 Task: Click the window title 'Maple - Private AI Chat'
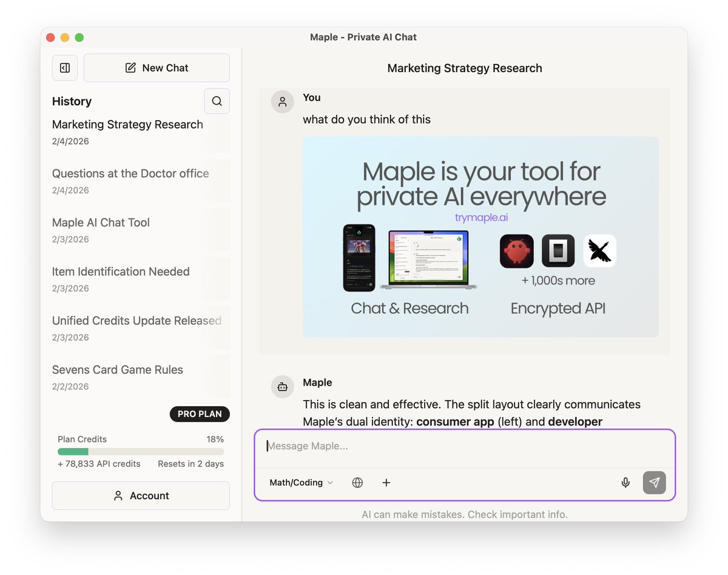coord(363,37)
